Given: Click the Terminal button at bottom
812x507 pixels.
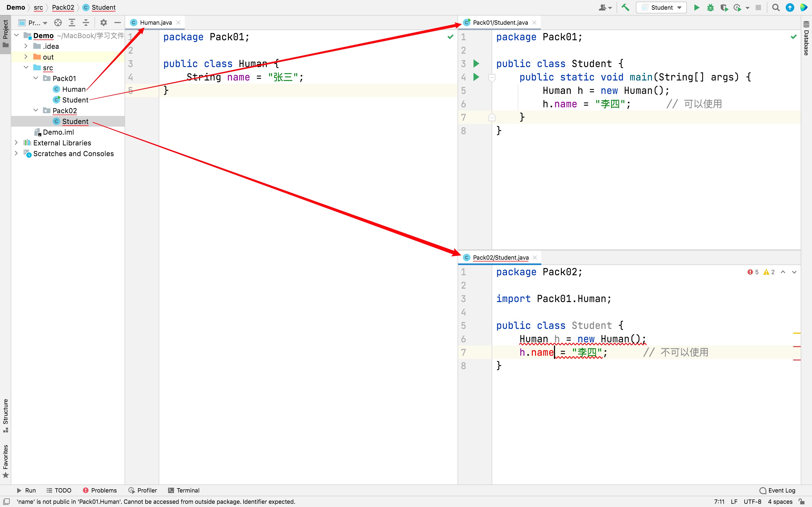Looking at the screenshot, I should coord(184,490).
